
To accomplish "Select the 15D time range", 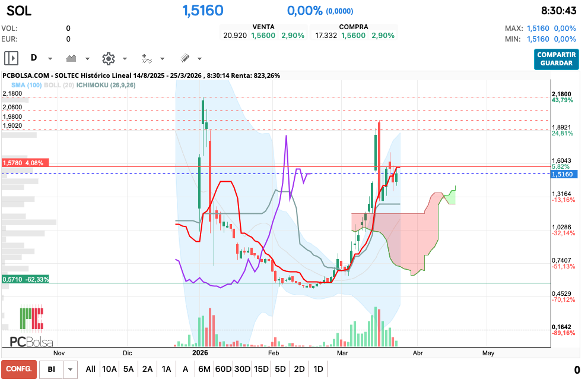I will (x=262, y=370).
